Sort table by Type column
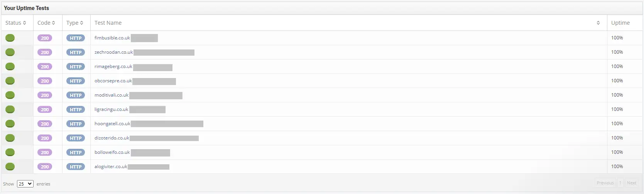644x194 pixels. [75, 23]
